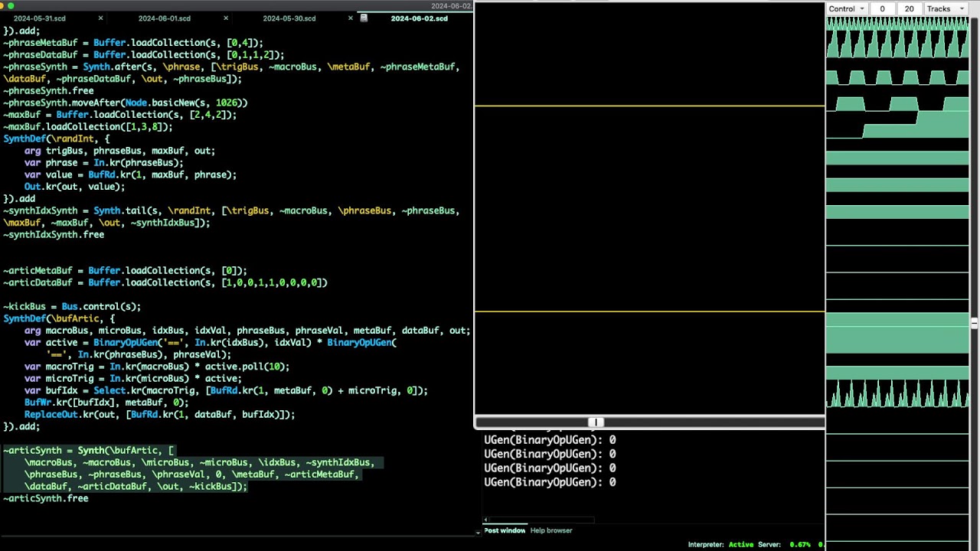Viewport: 980px width, 551px height.
Task: Click the 'BufWr.kr([bufIdx], metaBuf, 0);' line
Action: click(x=106, y=403)
